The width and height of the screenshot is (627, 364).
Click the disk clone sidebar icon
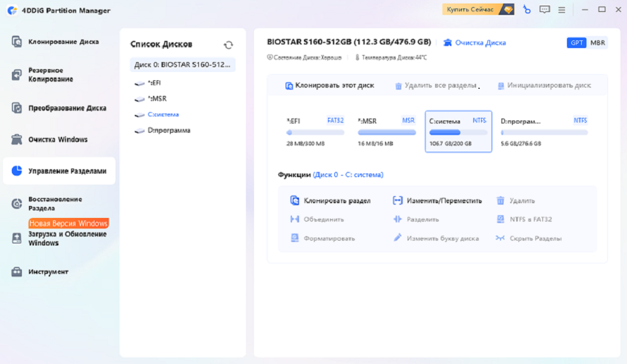17,42
